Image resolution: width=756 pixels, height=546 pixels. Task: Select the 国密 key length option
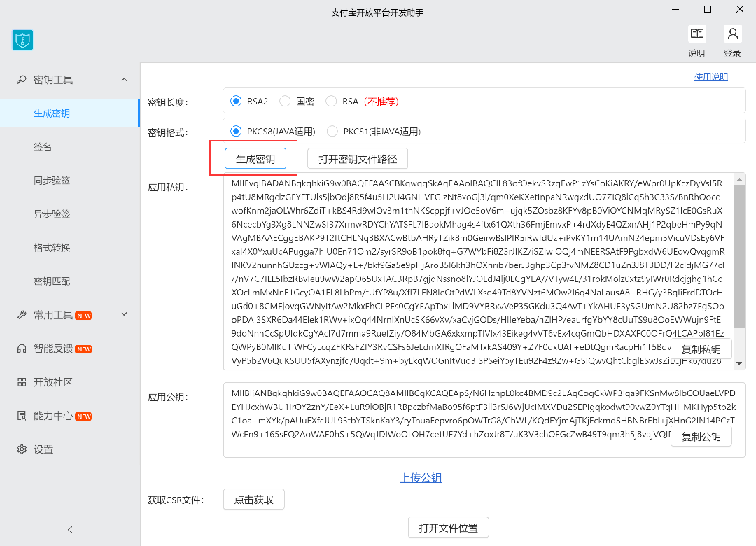coord(285,101)
